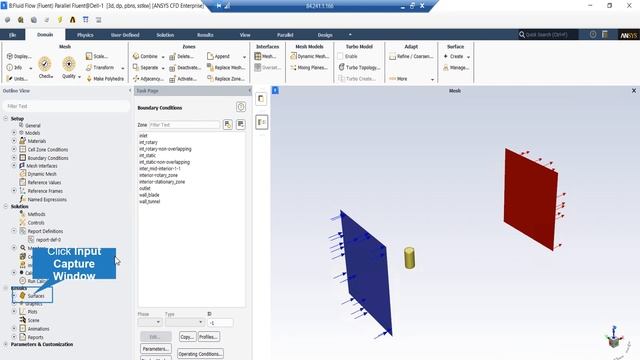Click Adjacency in the Zones group

coord(148,79)
